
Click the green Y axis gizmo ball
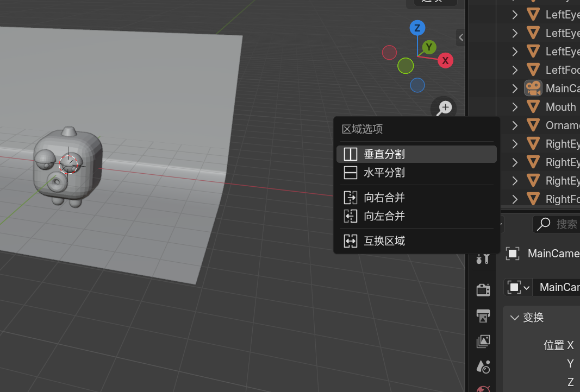[x=429, y=47]
